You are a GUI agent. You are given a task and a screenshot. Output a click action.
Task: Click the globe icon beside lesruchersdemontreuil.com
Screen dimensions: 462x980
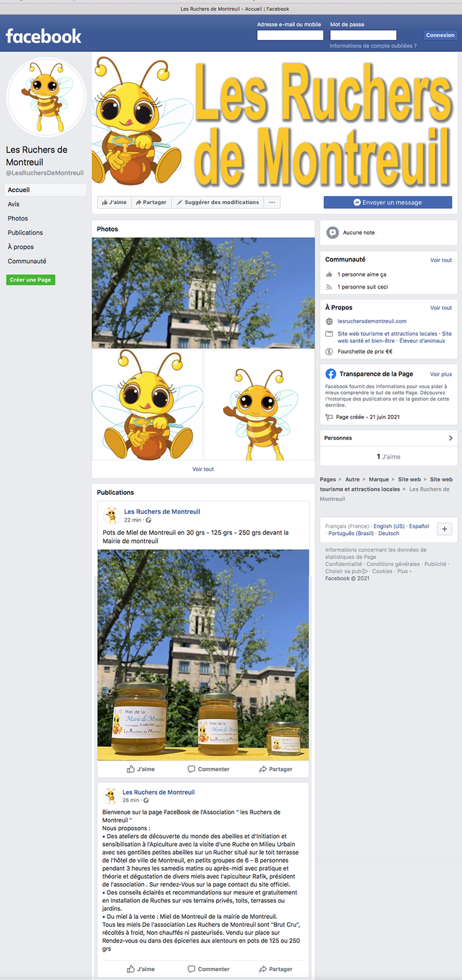click(329, 321)
